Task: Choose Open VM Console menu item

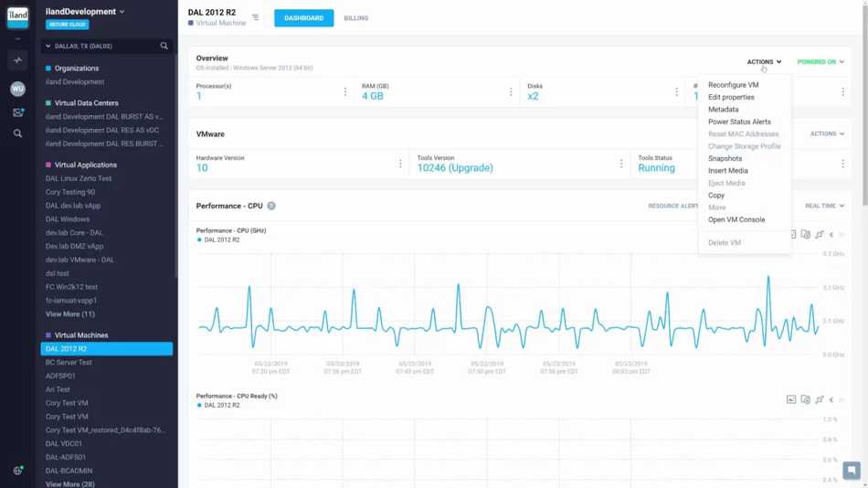Action: click(736, 219)
